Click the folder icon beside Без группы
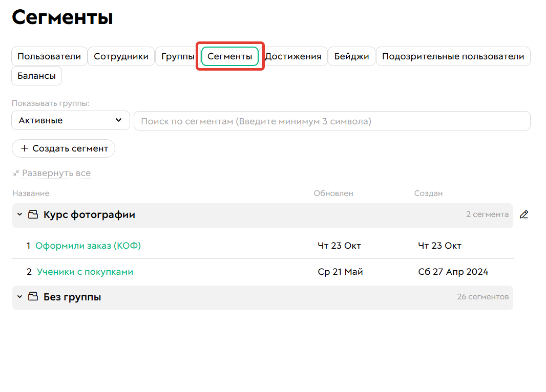 (x=33, y=297)
